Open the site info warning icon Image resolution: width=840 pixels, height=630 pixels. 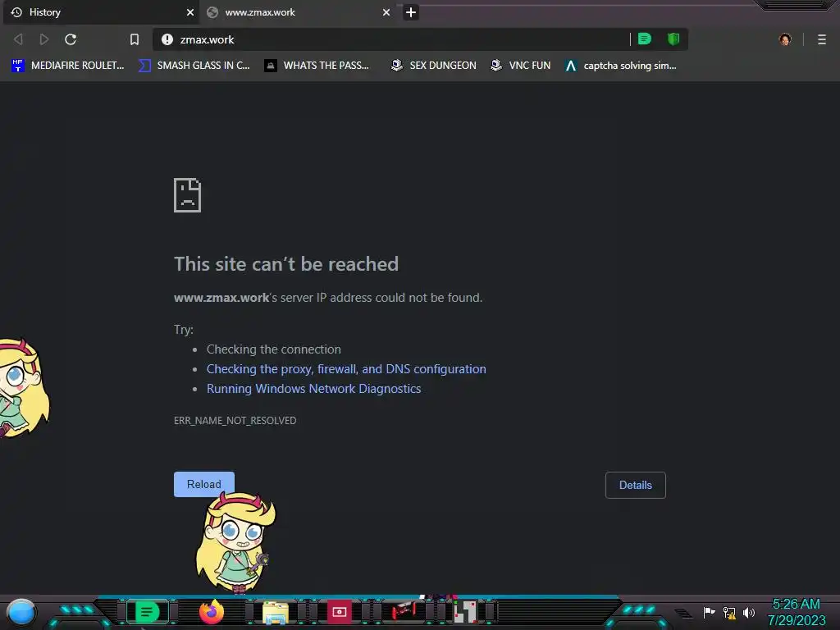click(x=167, y=39)
